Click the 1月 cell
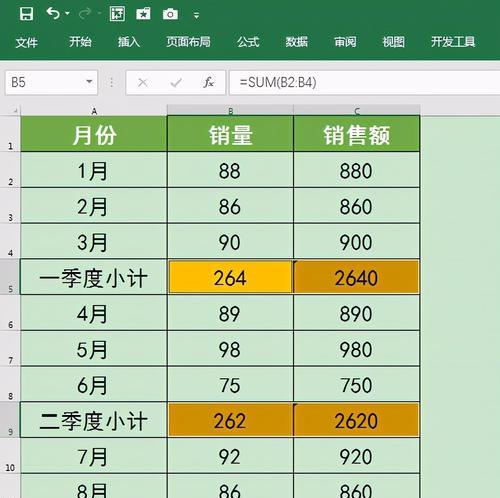 [x=94, y=170]
